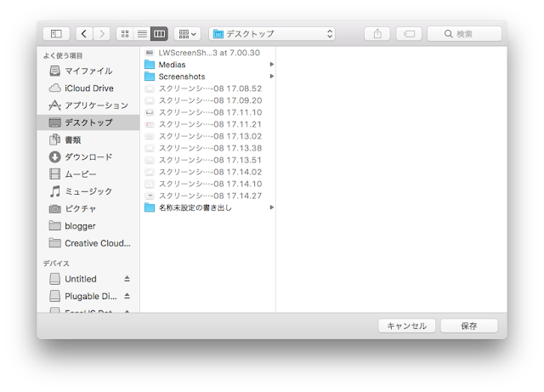
Task: Select screenshot file ending 17.13.38
Action: pos(208,148)
